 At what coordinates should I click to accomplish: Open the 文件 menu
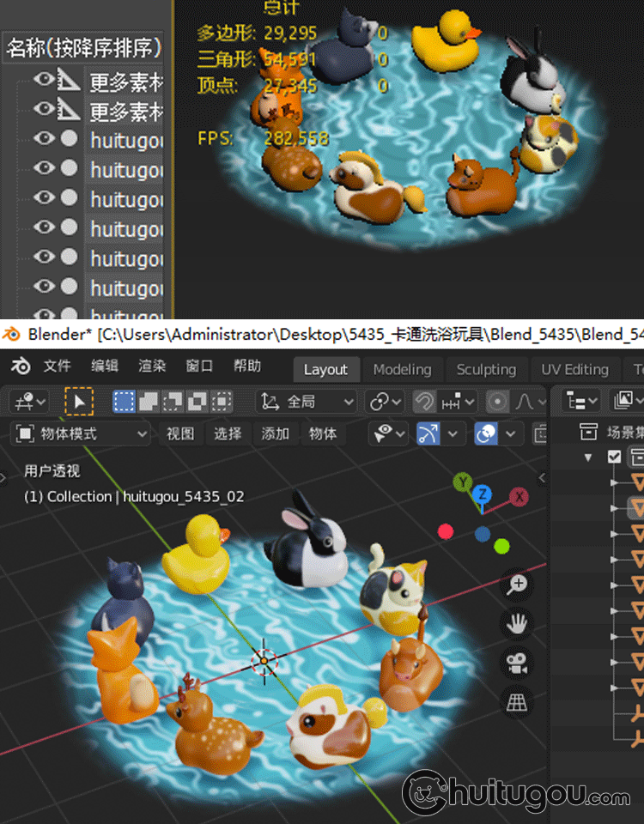[57, 366]
